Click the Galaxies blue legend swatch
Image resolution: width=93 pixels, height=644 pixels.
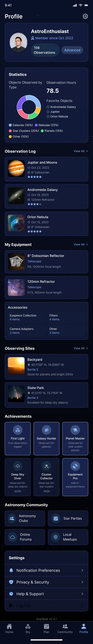[x=10, y=125]
